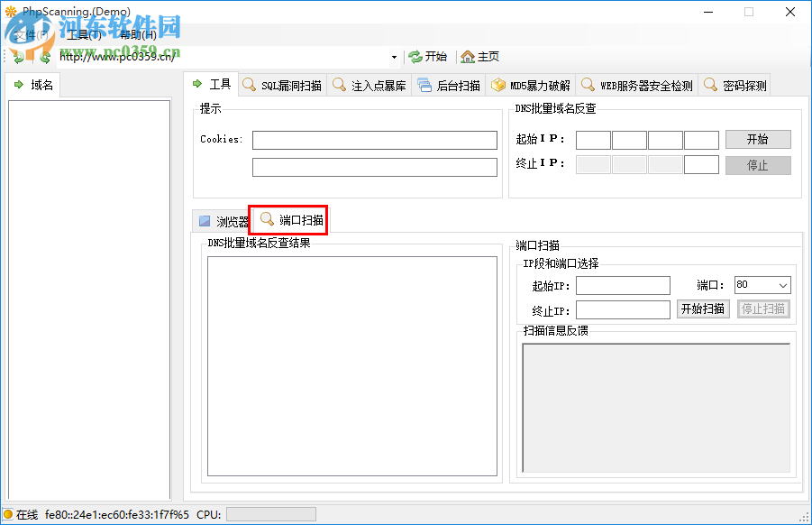The image size is (812, 525).
Task: Open the URL address bar dropdown
Action: [x=394, y=56]
